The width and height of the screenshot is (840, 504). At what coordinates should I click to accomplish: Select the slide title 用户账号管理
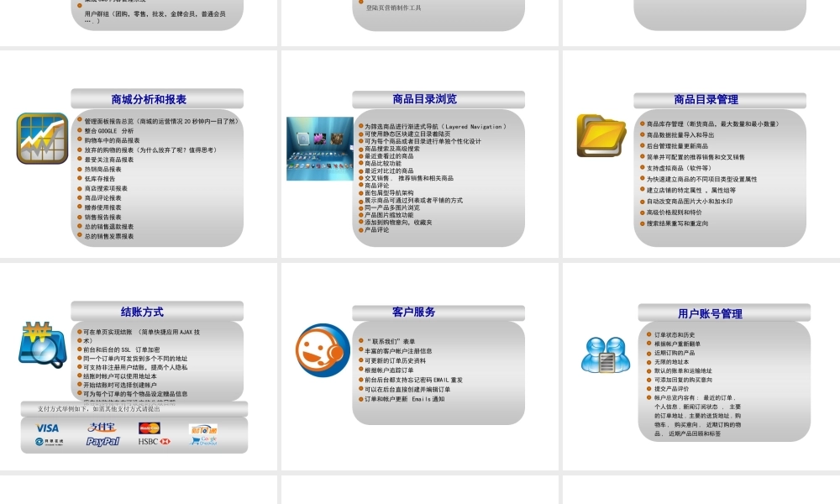pyautogui.click(x=711, y=314)
